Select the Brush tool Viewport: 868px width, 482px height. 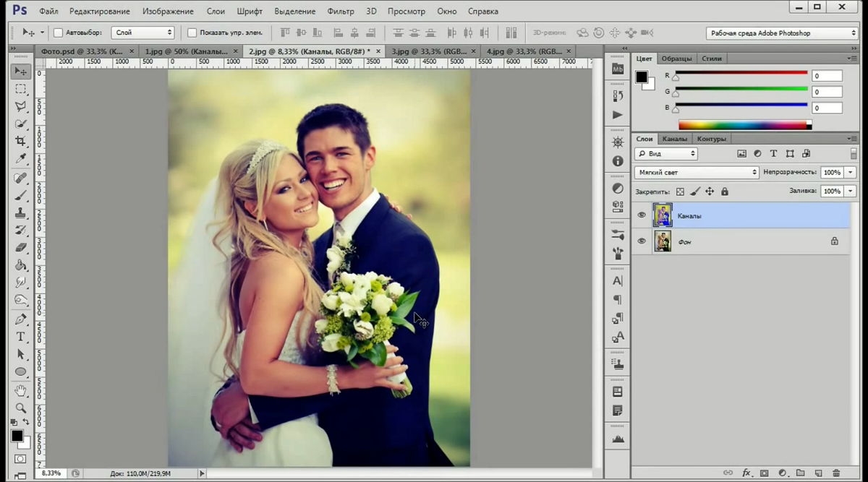21,195
